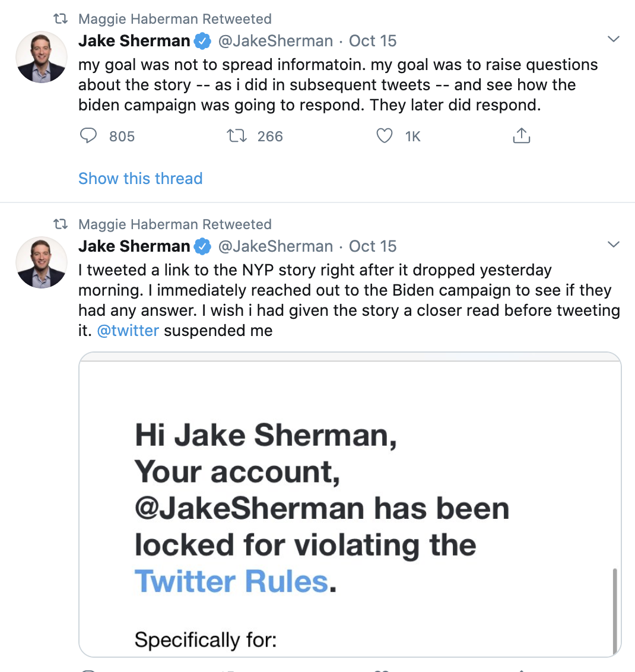Click retweet indicator icon above second tweet
This screenshot has height=672, width=635.
[61, 224]
